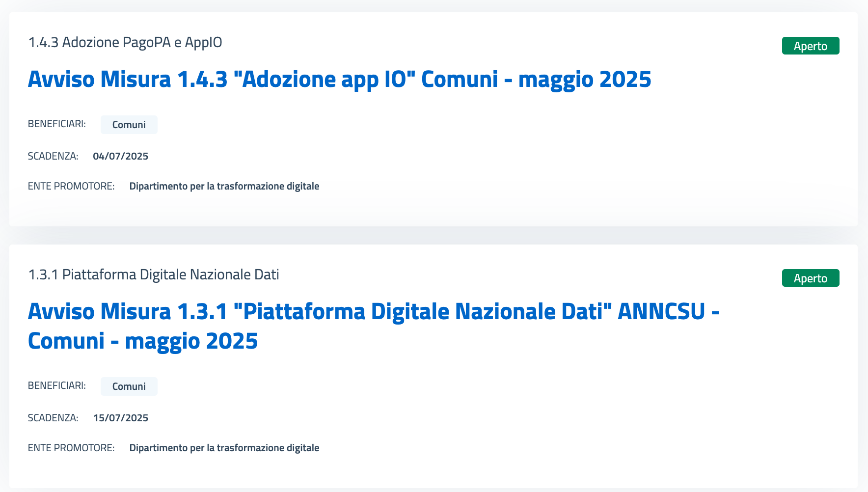Screen dimensions: 868x492
Task: Click the ENTE PROMOTORE label in the ANNCSU card
Action: (71, 448)
